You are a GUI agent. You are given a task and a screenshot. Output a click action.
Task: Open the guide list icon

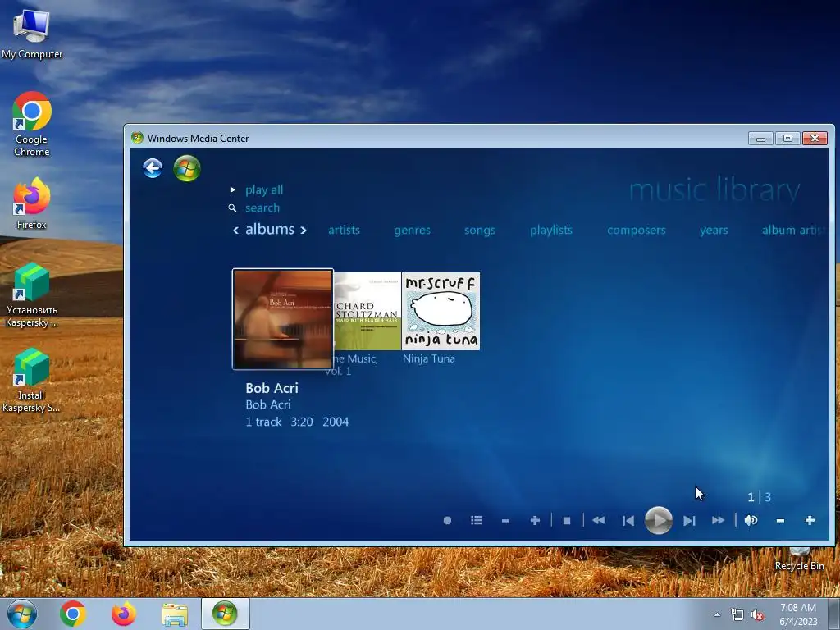[x=477, y=520]
